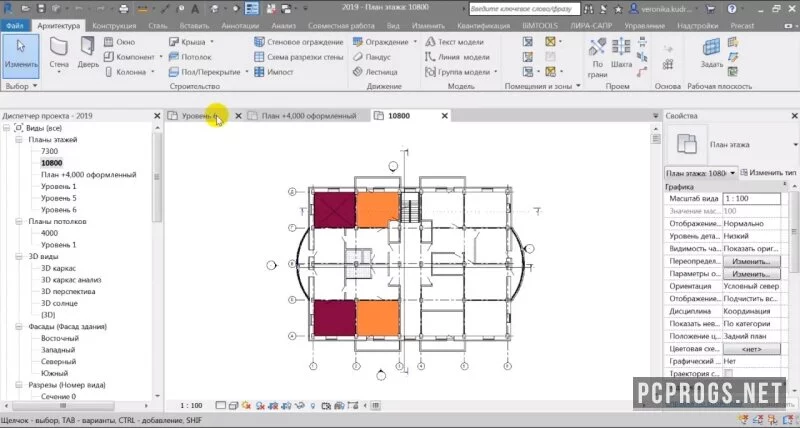Toggle sun path icon in view control bar
The image size is (800, 428).
click(x=247, y=406)
